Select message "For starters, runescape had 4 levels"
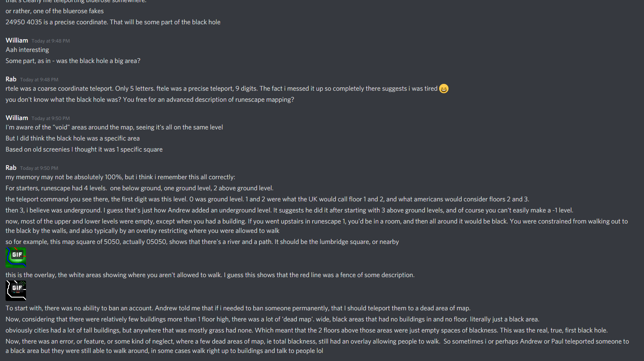This screenshot has width=644, height=361. pos(139,188)
